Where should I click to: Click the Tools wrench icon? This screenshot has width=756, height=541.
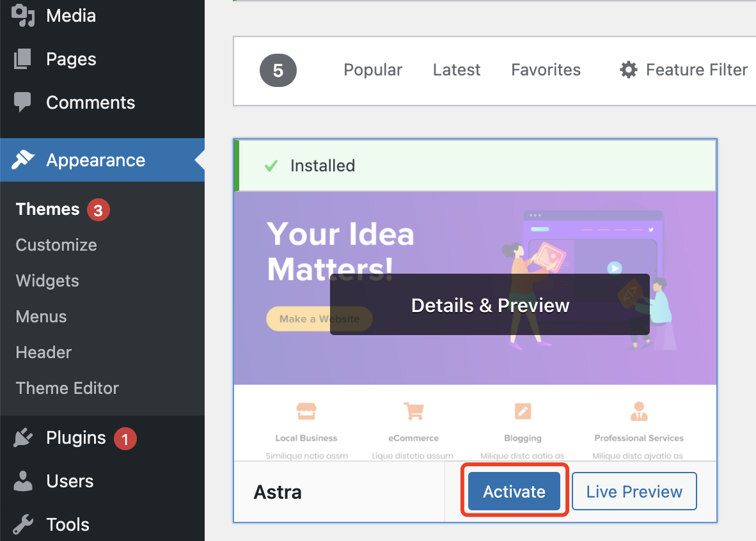tap(22, 524)
